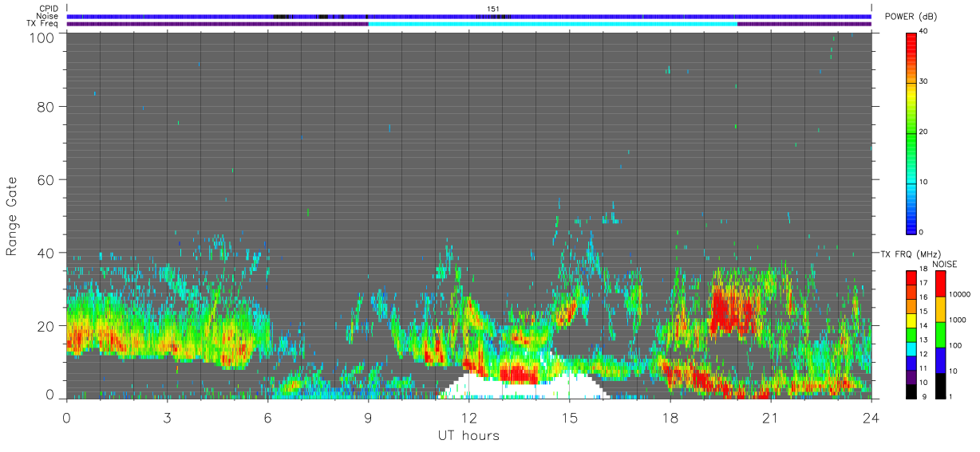The image size is (980, 452).
Task: Click the 80 tick on the Range Gate axis
Action: pyautogui.click(x=45, y=106)
